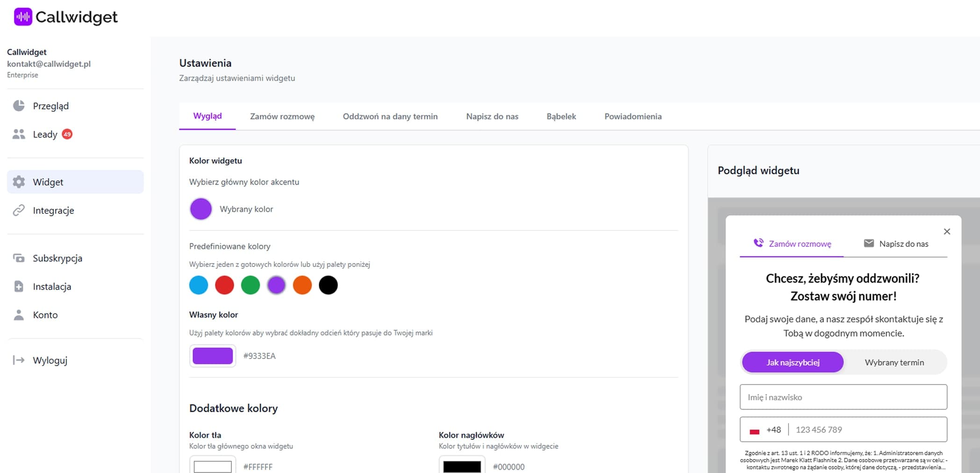
Task: Switch to the 'Zamów rozmowę' settings tab
Action: pyautogui.click(x=282, y=116)
